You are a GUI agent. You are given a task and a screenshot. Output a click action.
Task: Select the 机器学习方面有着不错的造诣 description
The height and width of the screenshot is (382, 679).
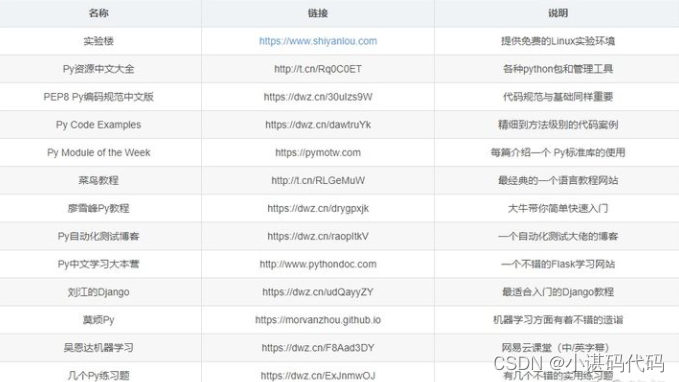(x=558, y=320)
